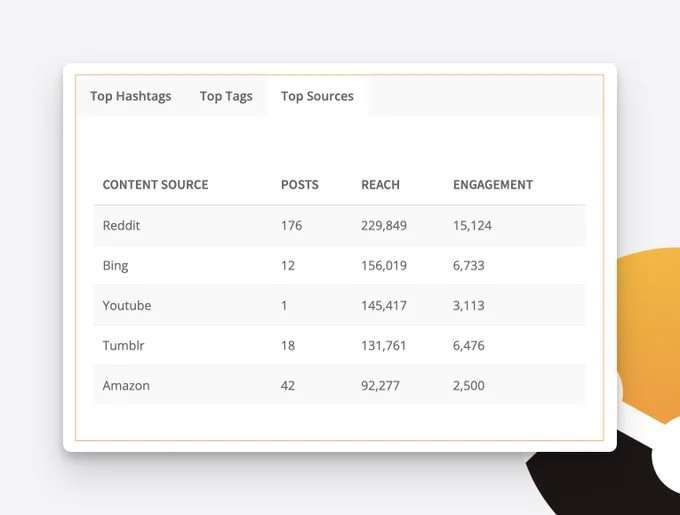The image size is (680, 515).
Task: Click Tumblr posts count 18
Action: 288,346
